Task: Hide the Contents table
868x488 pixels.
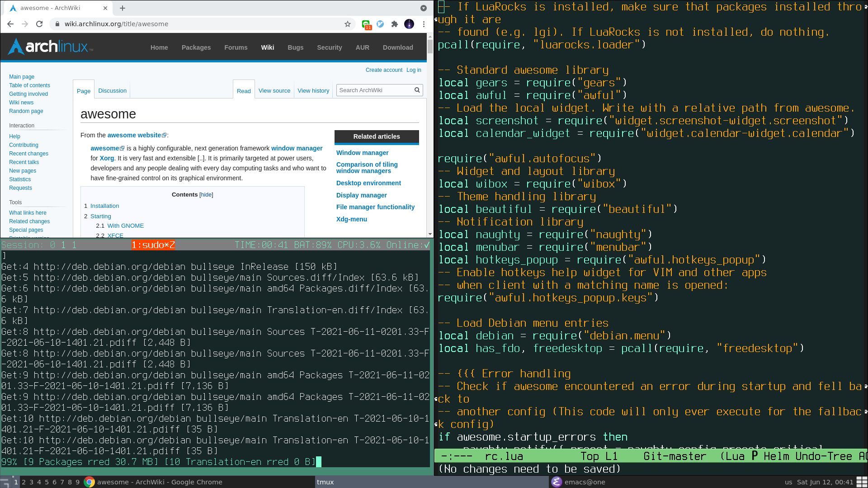Action: point(206,195)
